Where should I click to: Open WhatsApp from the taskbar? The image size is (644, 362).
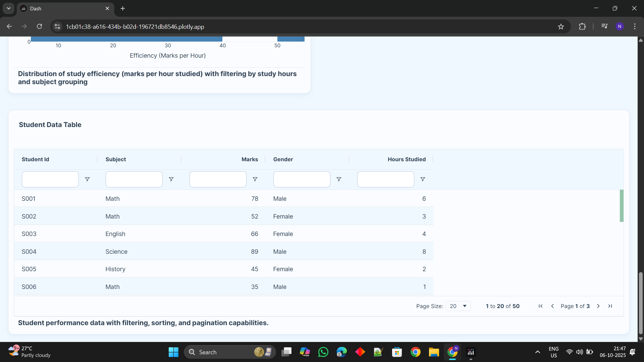tap(323, 352)
